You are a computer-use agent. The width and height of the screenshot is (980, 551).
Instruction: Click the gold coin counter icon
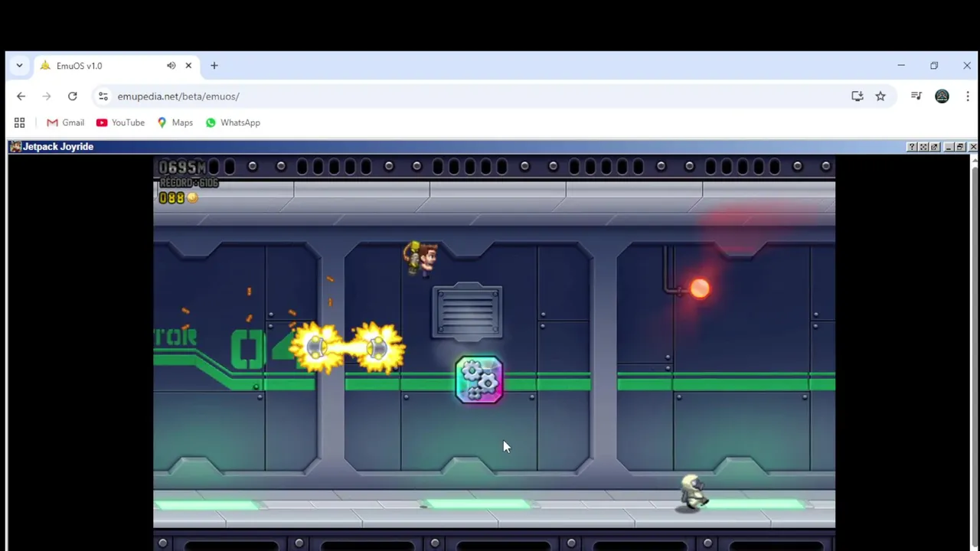192,198
